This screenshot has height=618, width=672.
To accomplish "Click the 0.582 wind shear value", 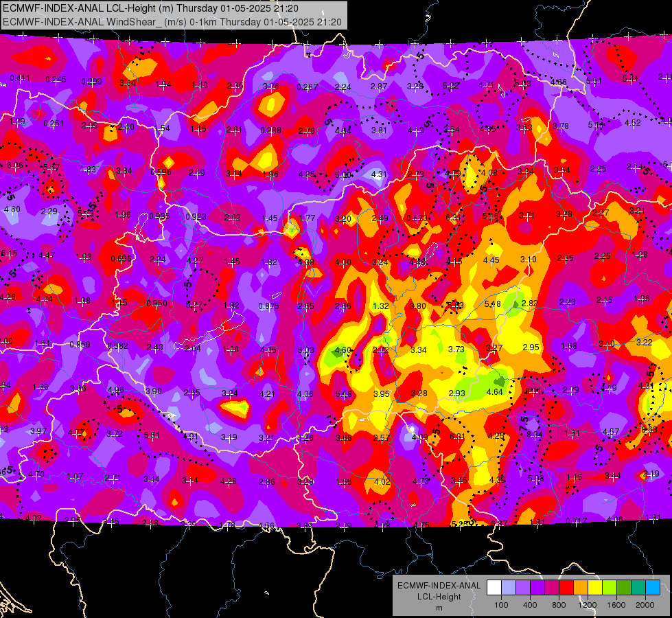I will (118, 345).
